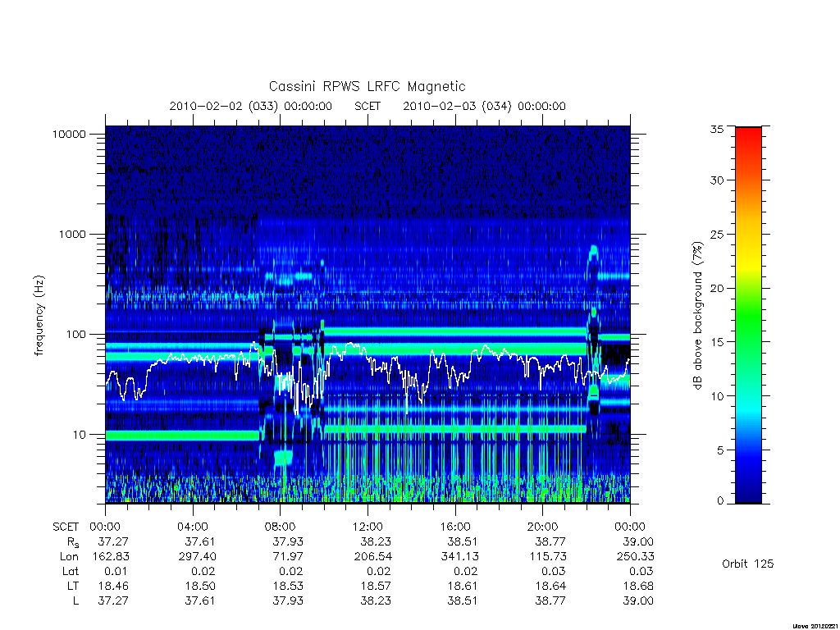Click the Rs value '38.23'
Screen dimensions: 840x630
pos(376,541)
